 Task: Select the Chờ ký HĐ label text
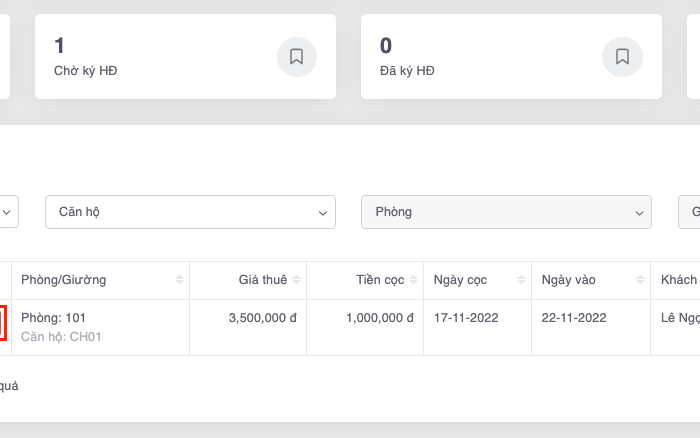coord(85,71)
